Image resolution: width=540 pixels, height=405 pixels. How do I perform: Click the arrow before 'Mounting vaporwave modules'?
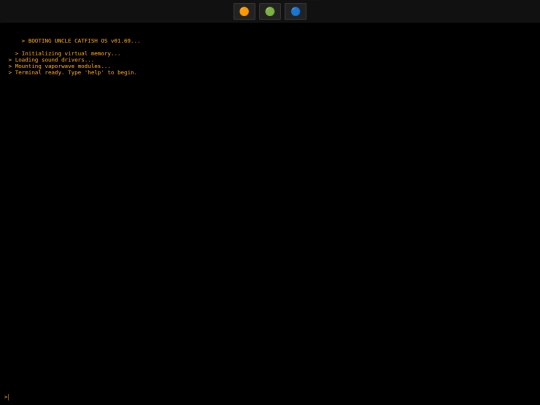point(10,66)
